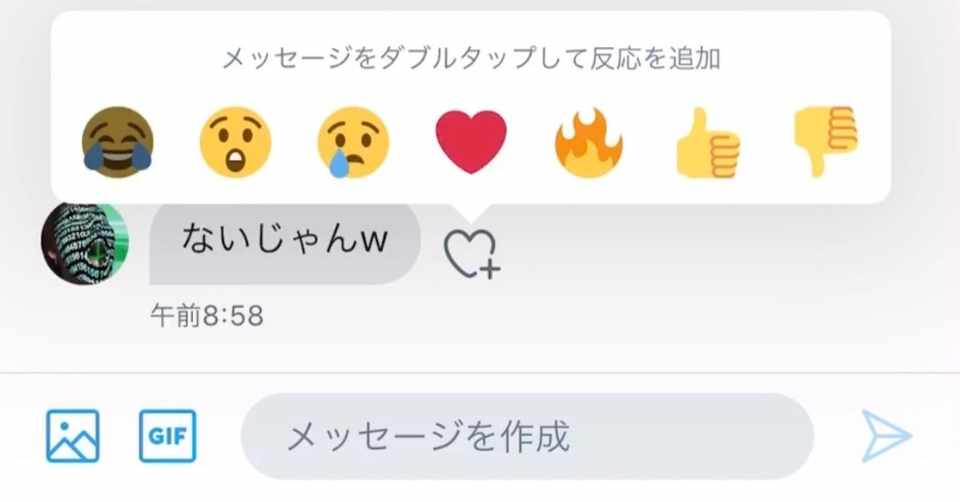This screenshot has width=960, height=502.
Task: Tap the heart-plus add reaction icon
Action: pyautogui.click(x=471, y=254)
